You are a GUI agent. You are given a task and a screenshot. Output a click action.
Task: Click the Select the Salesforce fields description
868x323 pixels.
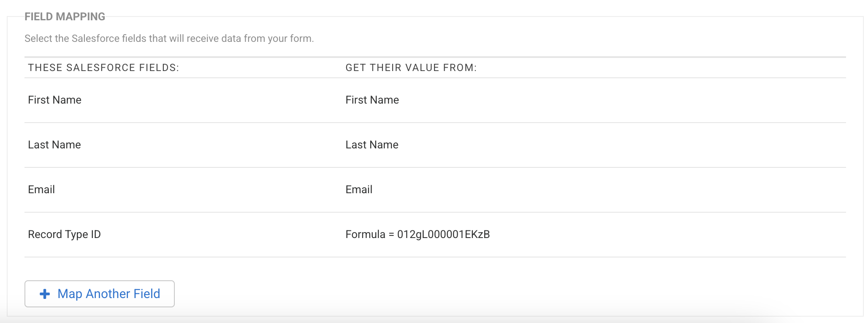(x=169, y=38)
